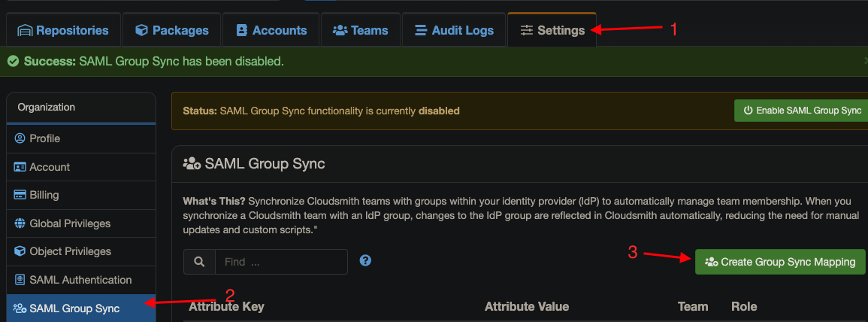Open the Audit Logs tab

coord(454,31)
